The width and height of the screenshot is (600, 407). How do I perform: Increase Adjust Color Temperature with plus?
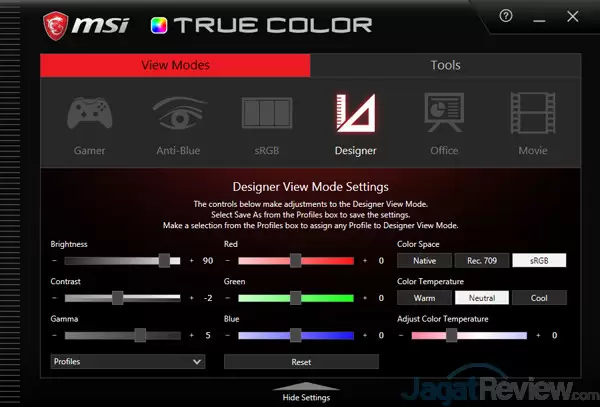tap(538, 335)
